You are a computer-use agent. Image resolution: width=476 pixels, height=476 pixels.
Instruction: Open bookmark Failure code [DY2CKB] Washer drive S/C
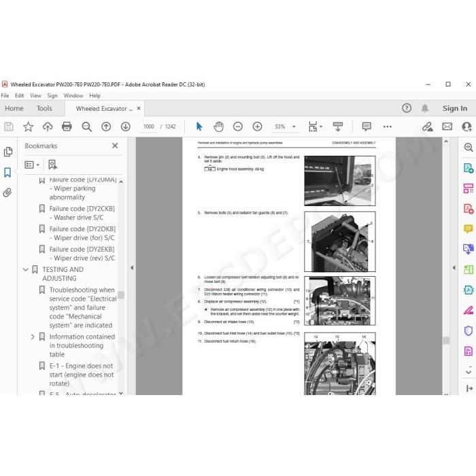pyautogui.click(x=82, y=213)
